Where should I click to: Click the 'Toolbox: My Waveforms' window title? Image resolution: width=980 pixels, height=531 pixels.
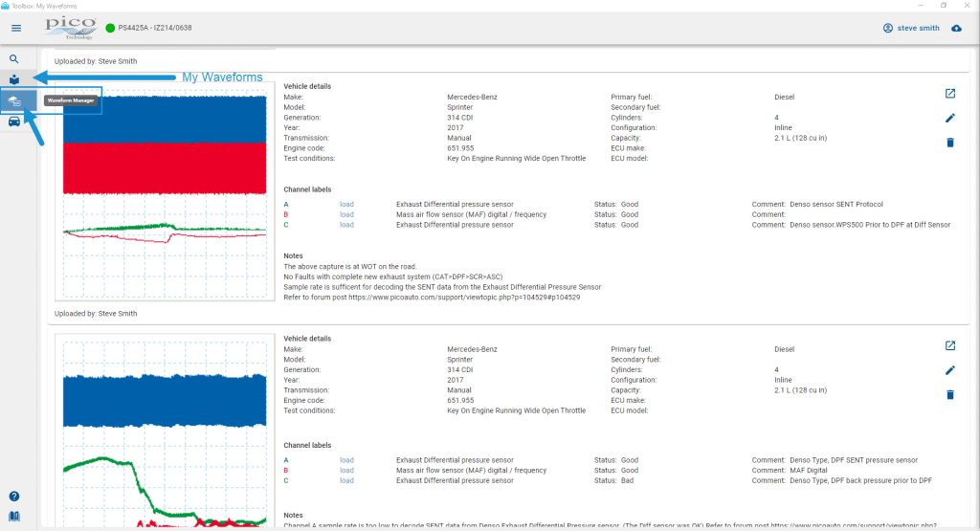[44, 6]
